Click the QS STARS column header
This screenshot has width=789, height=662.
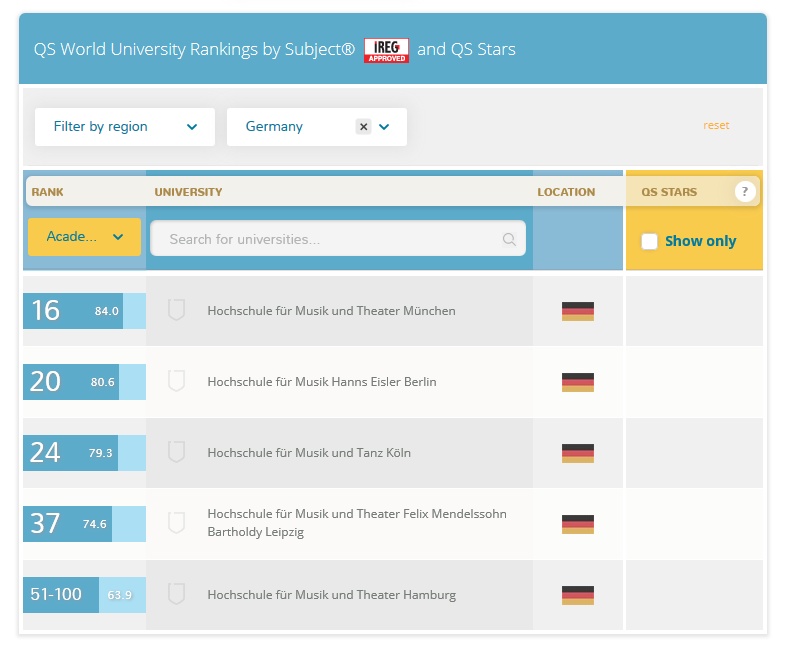point(669,192)
